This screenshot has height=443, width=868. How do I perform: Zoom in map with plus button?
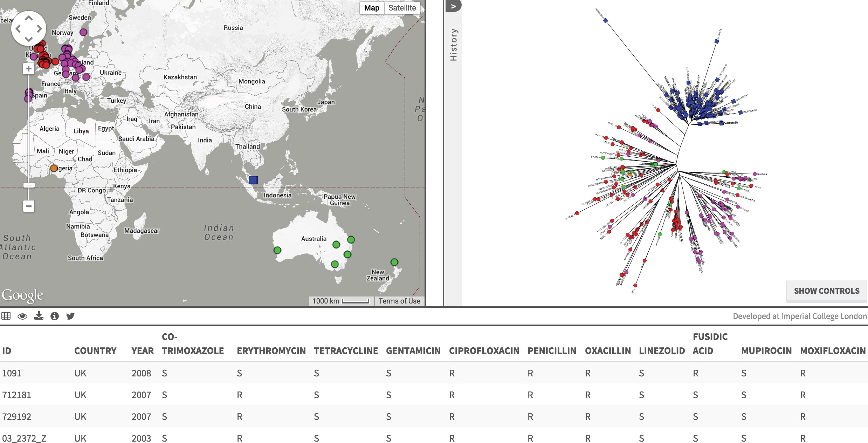29,69
